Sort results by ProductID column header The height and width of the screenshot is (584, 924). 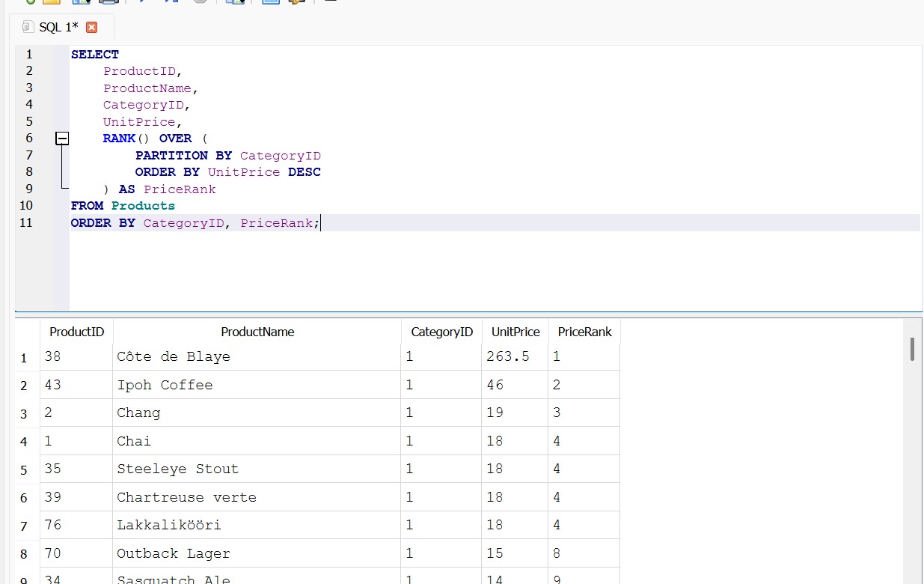click(76, 332)
